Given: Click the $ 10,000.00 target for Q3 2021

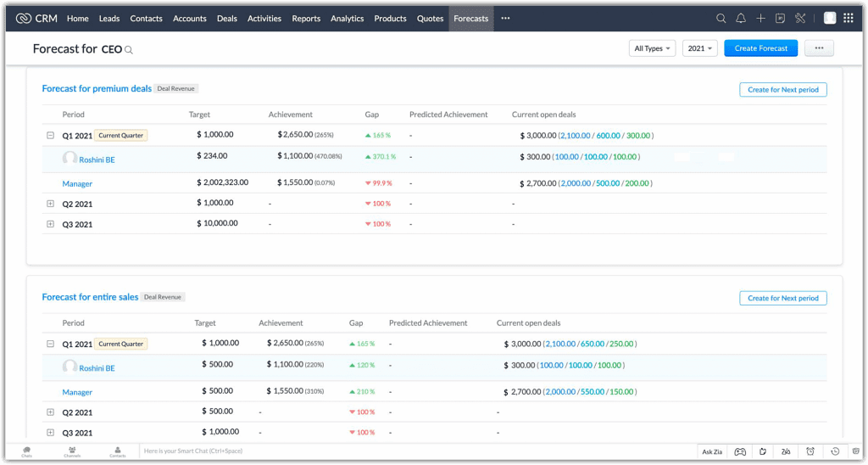Looking at the screenshot, I should tap(217, 223).
